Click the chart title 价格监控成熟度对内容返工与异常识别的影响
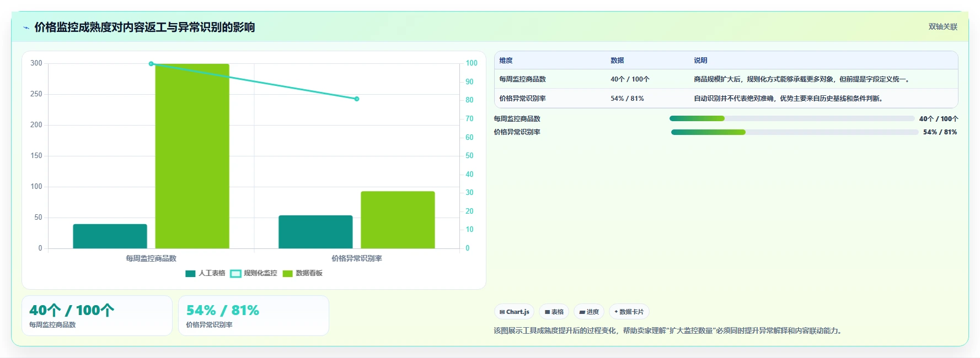 pos(144,28)
